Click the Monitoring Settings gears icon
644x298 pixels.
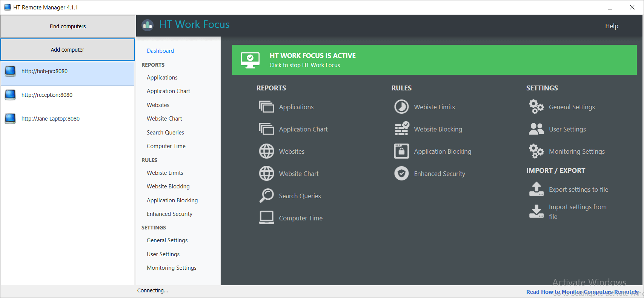click(x=536, y=151)
